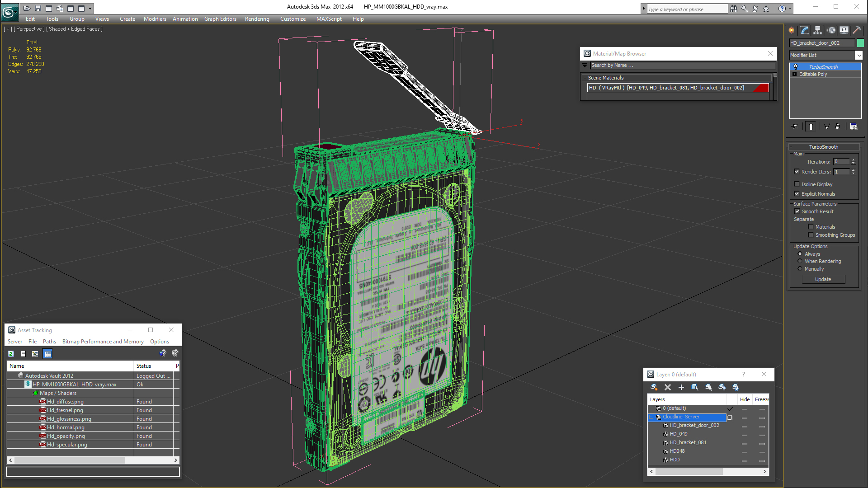Click the favorites star icon in title bar
Screen dimensions: 868x488
(766, 9)
